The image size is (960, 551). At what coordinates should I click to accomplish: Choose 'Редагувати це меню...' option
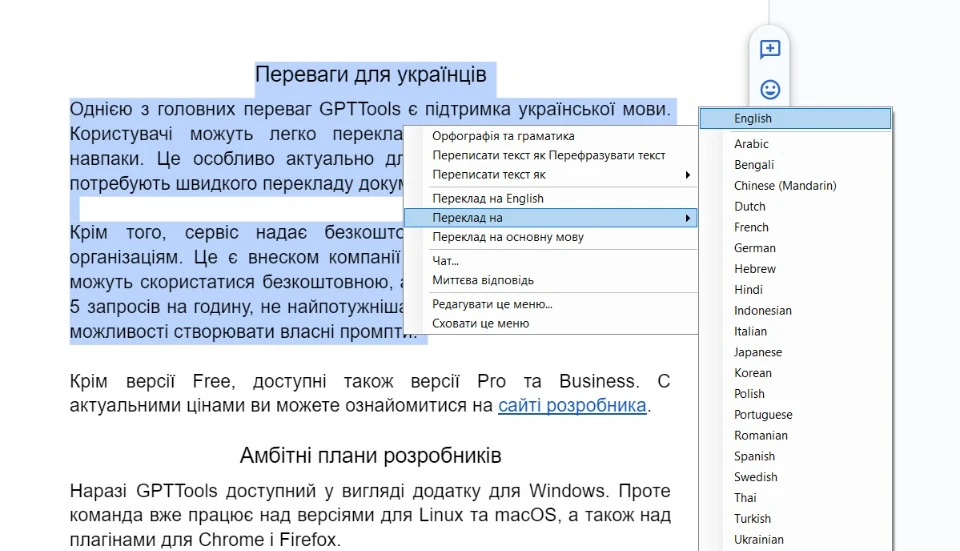(492, 304)
